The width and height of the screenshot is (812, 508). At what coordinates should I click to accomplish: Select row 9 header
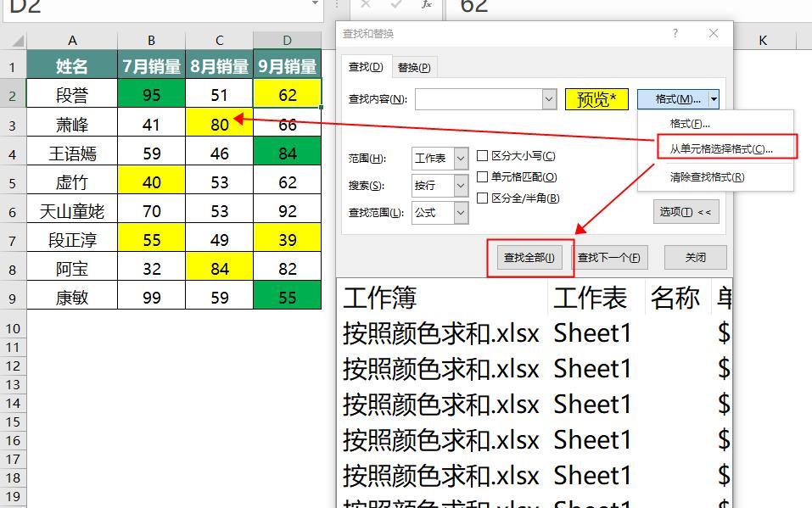13,299
